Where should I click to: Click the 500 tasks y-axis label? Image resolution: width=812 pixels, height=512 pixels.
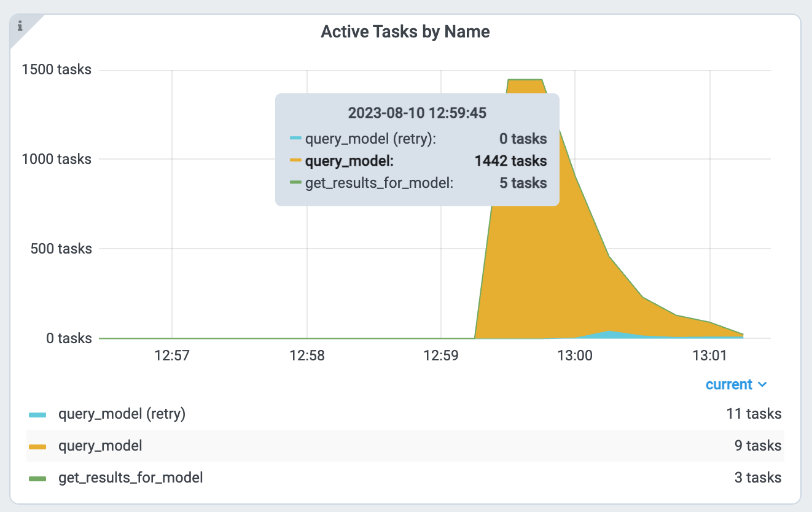pos(60,249)
